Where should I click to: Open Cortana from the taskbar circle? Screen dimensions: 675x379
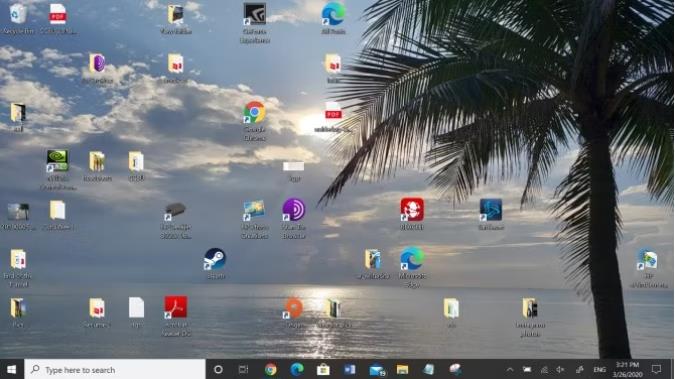pos(218,370)
